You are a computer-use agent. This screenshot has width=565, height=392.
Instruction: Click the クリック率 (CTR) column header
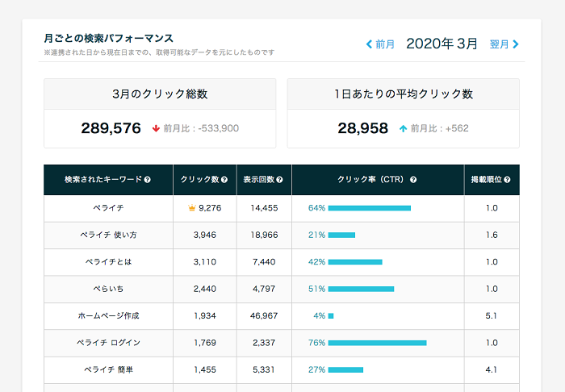pyautogui.click(x=378, y=180)
